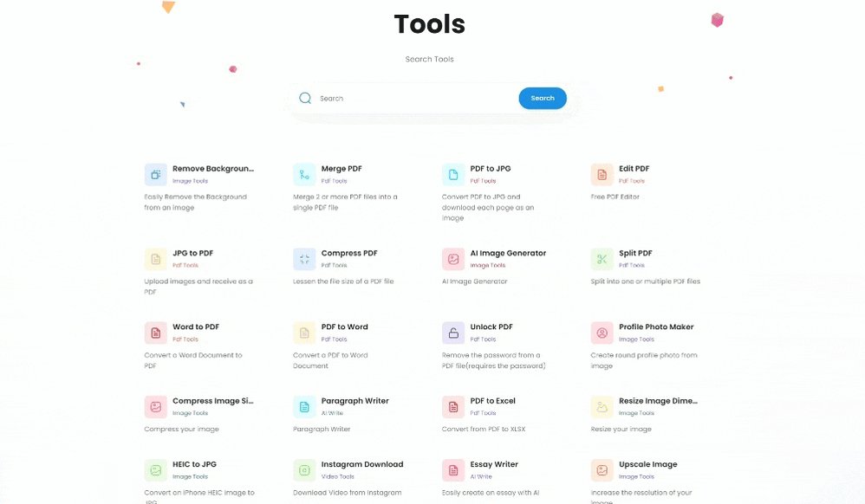Open the Profile Photo Maker title
Image resolution: width=865 pixels, height=504 pixels.
[x=656, y=327]
